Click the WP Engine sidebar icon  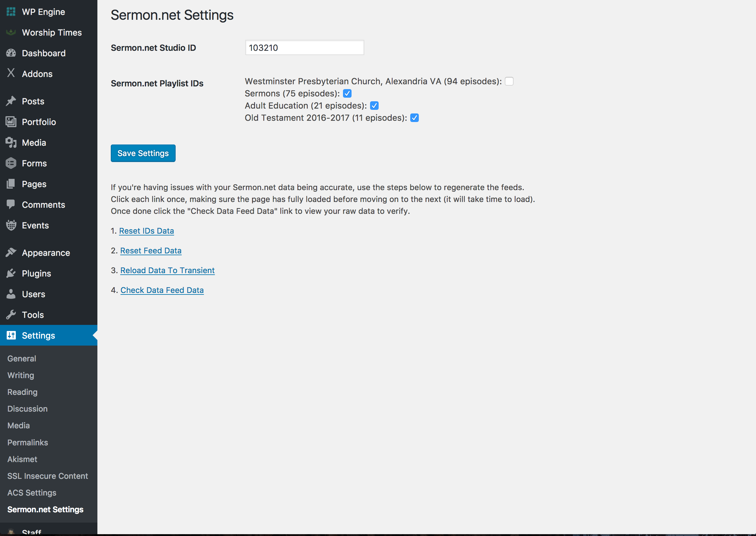coord(11,12)
